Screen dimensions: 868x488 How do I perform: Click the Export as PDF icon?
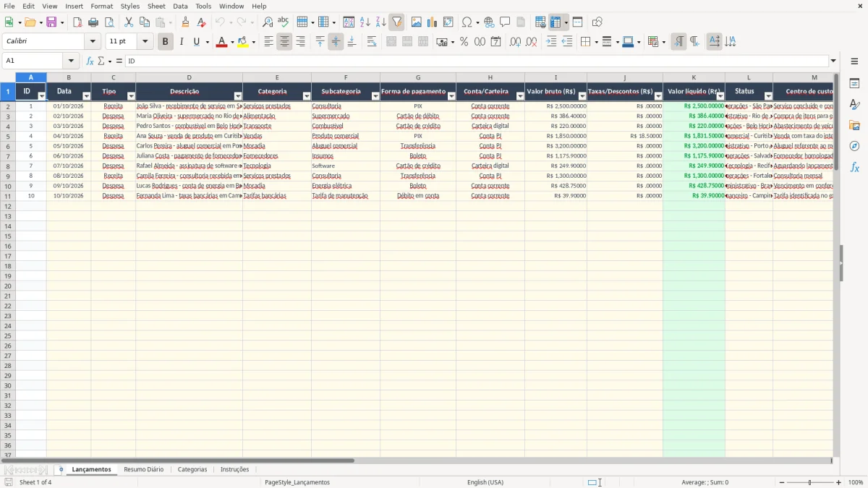coord(77,22)
